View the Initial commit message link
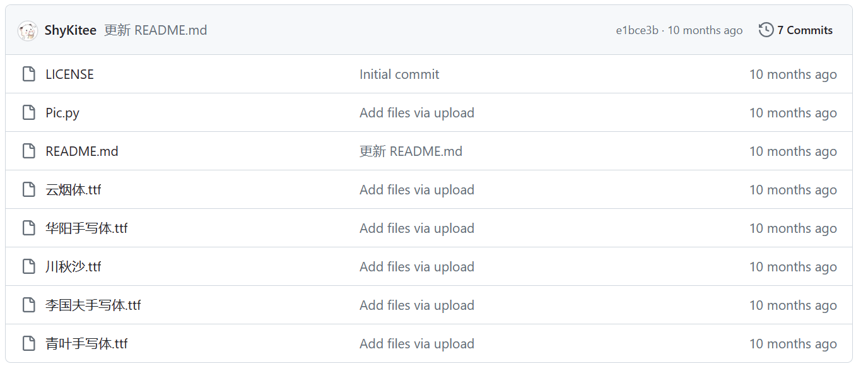The height and width of the screenshot is (366, 868). 399,74
